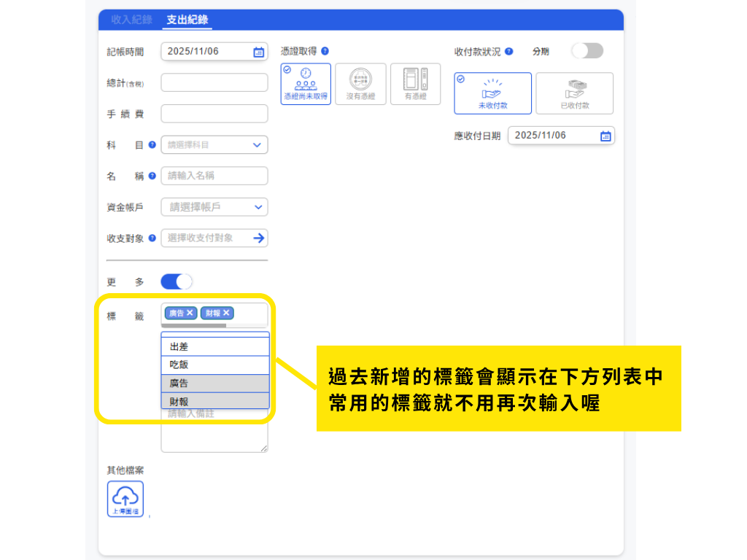Turn off the 更多 toggle switch
Image resolution: width=747 pixels, height=560 pixels.
[x=177, y=281]
